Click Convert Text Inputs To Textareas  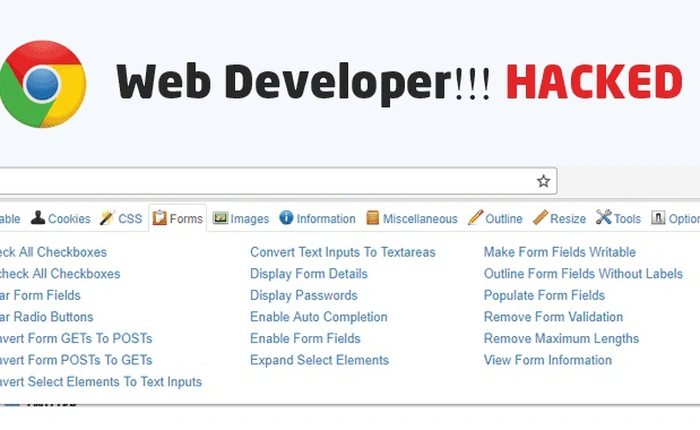tap(342, 252)
